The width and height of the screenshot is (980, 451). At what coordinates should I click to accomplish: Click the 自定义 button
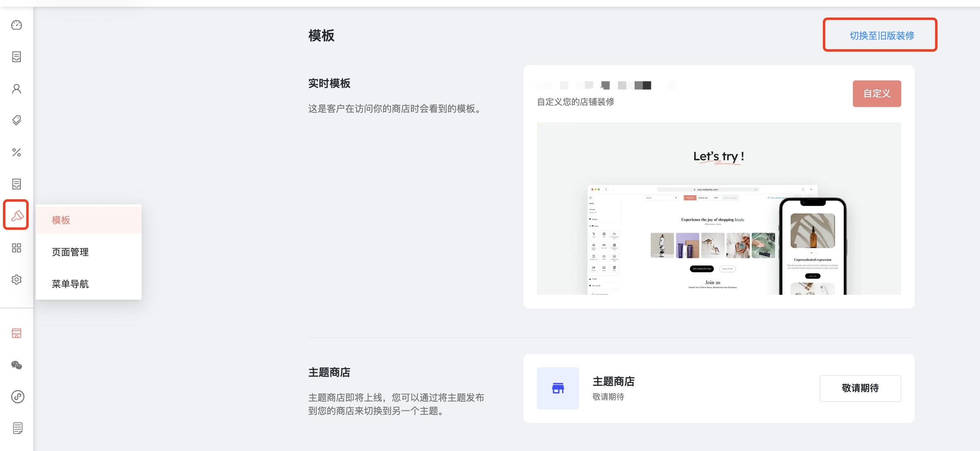[x=877, y=94]
